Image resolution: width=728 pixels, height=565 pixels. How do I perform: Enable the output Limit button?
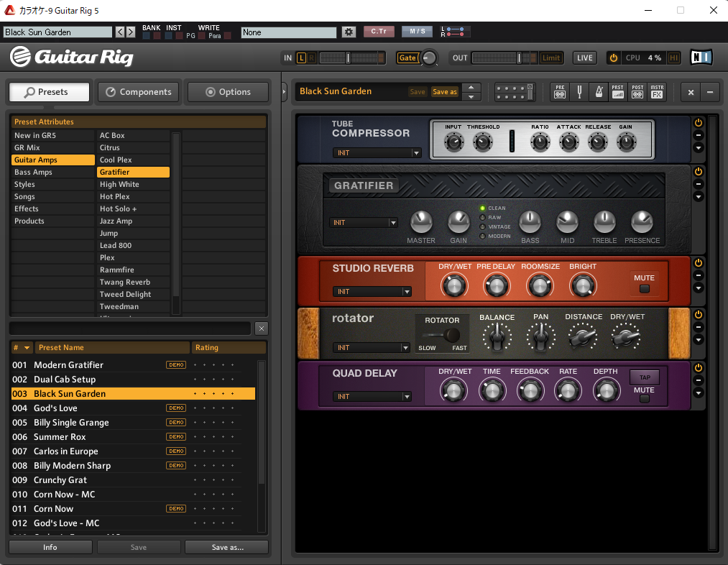pos(551,58)
